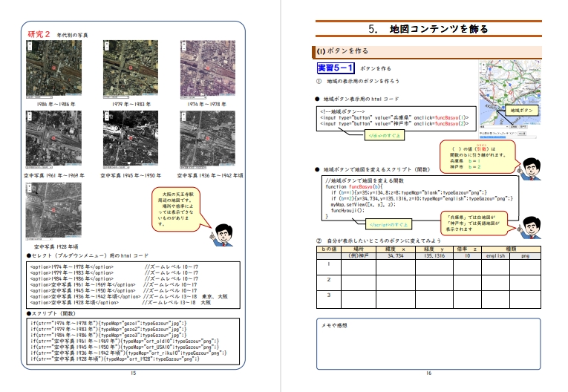This screenshot has width=568, height=392.
Task: Select the purple-tinted 1974年～1978年 aerial photo
Action: point(208,69)
